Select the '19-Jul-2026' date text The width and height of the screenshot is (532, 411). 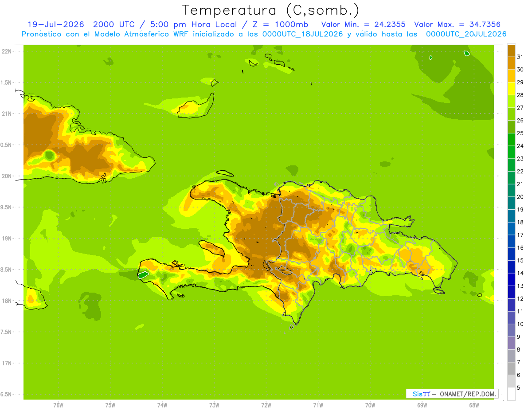pyautogui.click(x=56, y=24)
